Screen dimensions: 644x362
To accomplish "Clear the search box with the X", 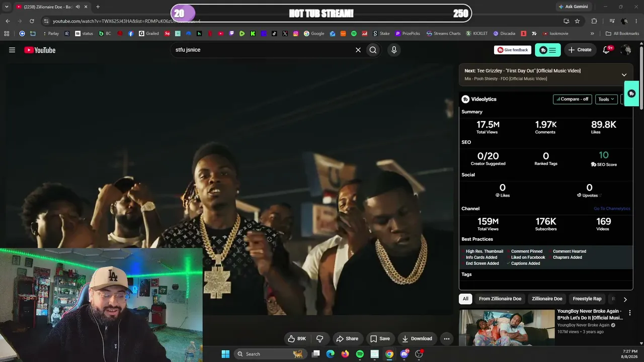I will [x=358, y=50].
